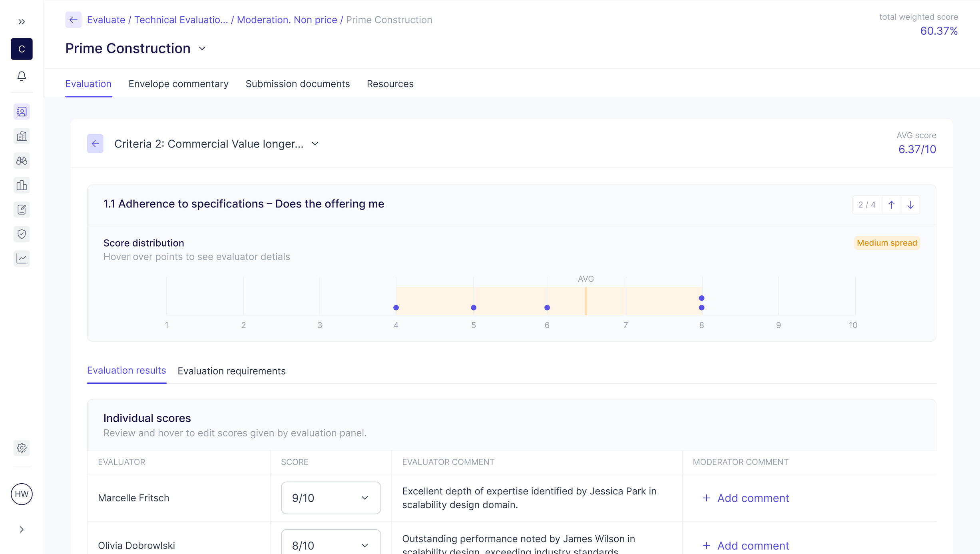Viewport: 980px width, 554px height.
Task: Click the 60.37% total weighted score
Action: pos(939,31)
